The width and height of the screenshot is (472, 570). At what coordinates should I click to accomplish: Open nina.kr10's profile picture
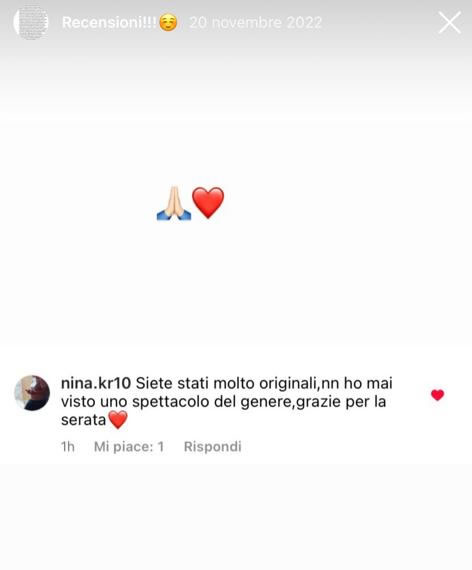32,393
